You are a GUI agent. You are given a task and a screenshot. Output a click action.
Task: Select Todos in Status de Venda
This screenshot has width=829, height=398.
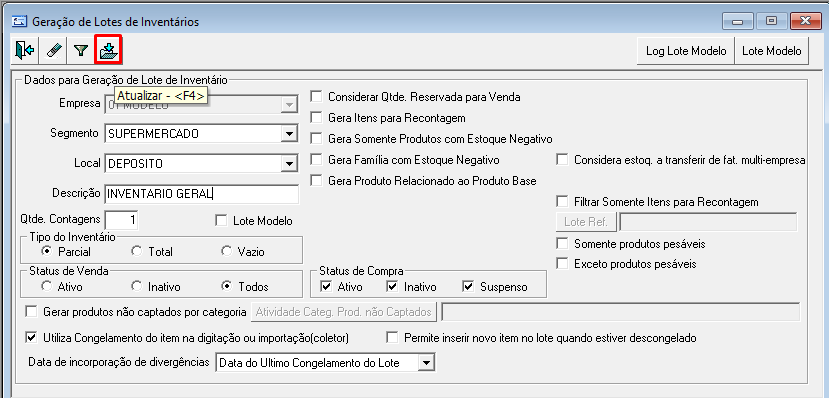click(x=226, y=286)
